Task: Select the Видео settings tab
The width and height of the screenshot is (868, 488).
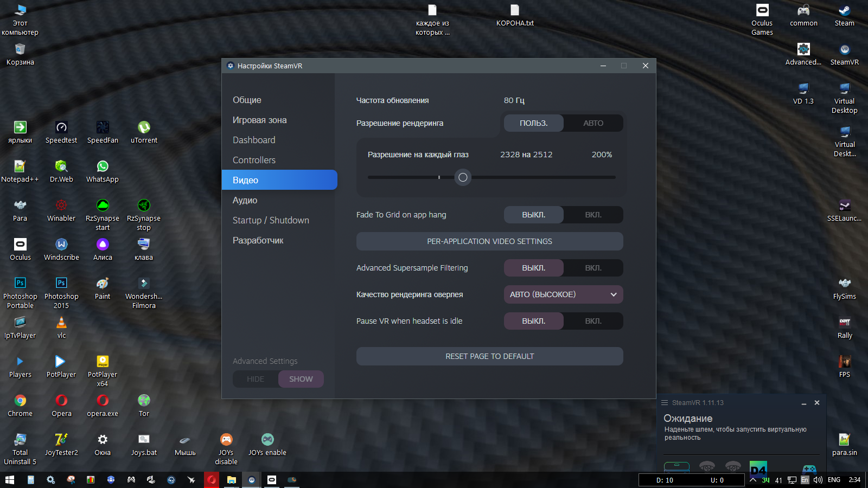Action: (279, 180)
